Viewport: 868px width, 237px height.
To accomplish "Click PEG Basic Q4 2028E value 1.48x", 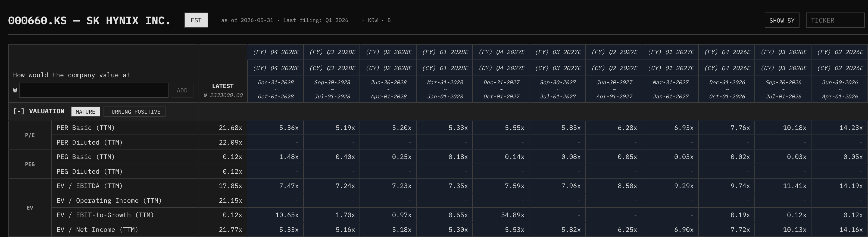I will click(x=289, y=157).
